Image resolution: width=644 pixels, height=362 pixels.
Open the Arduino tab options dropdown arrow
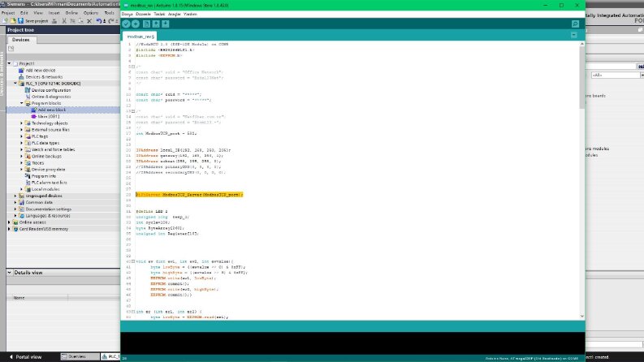point(574,35)
